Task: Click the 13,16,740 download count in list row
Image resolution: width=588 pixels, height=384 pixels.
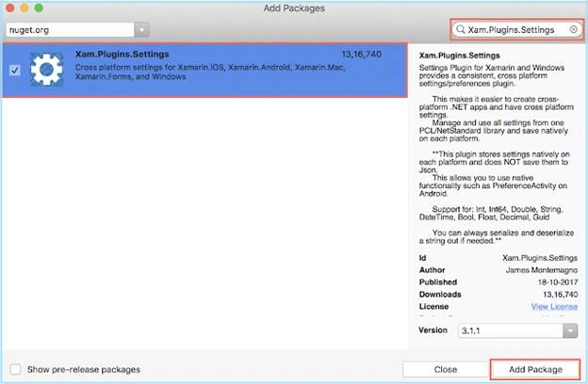Action: point(362,55)
